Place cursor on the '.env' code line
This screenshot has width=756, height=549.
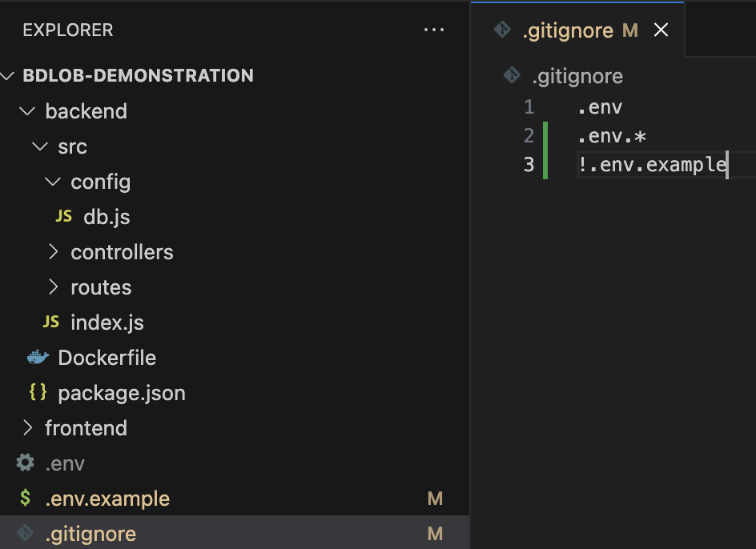pyautogui.click(x=601, y=107)
